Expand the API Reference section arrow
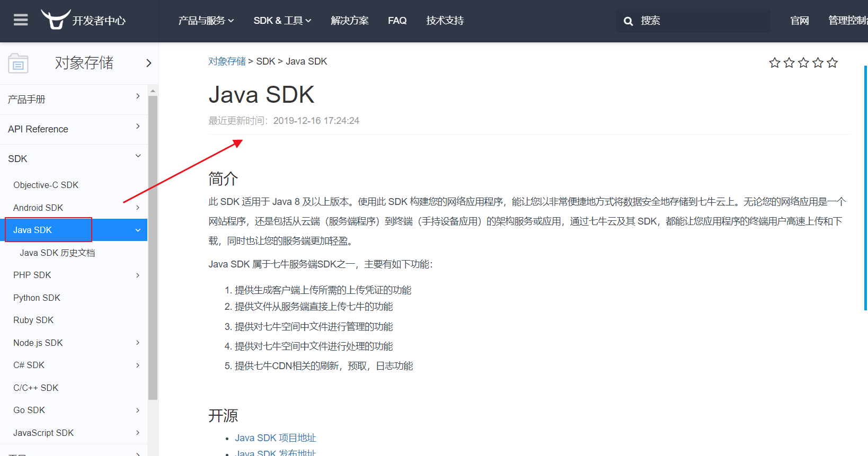The width and height of the screenshot is (868, 456). click(x=138, y=126)
